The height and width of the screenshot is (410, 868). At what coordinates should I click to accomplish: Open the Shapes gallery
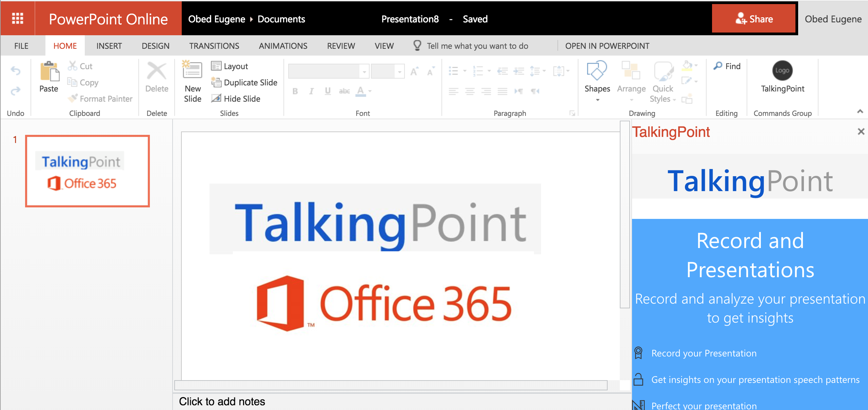[x=597, y=81]
